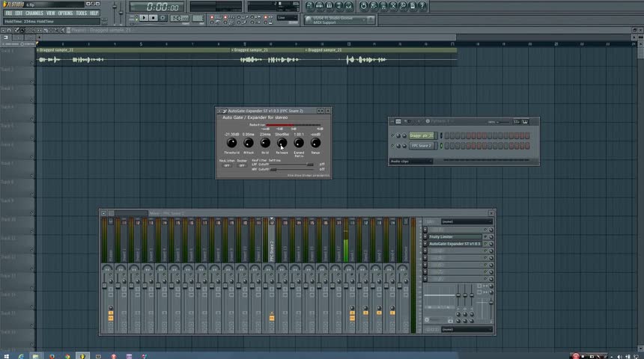The image size is (644, 359).
Task: Click the AutoGate preset navigation arrows
Action: (320, 111)
